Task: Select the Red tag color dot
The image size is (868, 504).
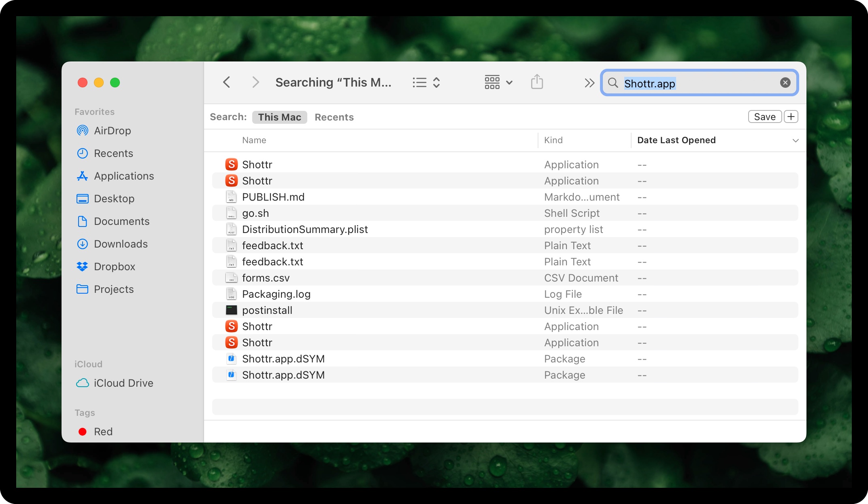Action: pos(83,432)
